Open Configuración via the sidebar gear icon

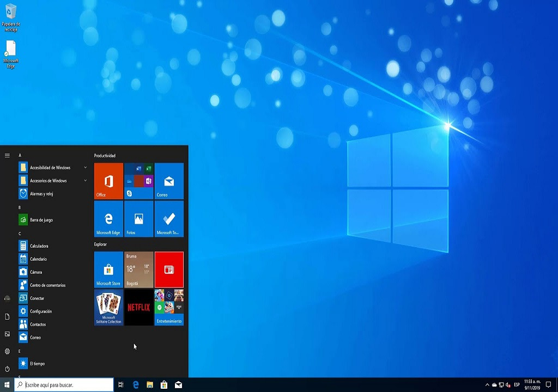tap(7, 351)
